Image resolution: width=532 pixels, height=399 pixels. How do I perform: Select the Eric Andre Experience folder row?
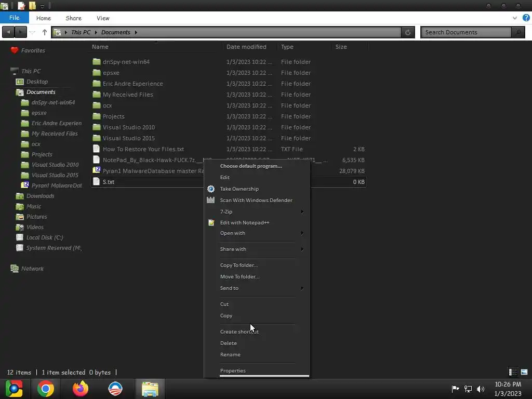pyautogui.click(x=229, y=84)
